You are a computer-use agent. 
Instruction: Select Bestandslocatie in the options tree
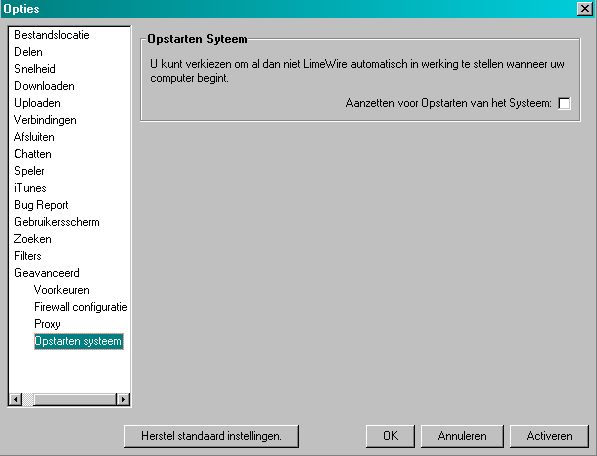point(52,35)
